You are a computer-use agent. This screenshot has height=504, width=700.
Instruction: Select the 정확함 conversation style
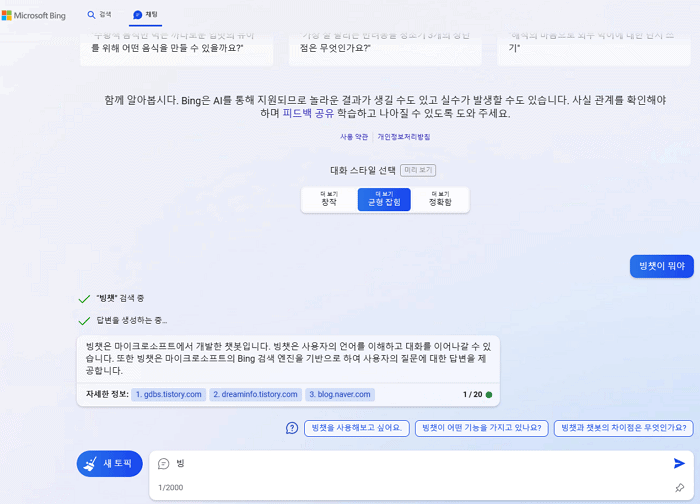pos(440,199)
